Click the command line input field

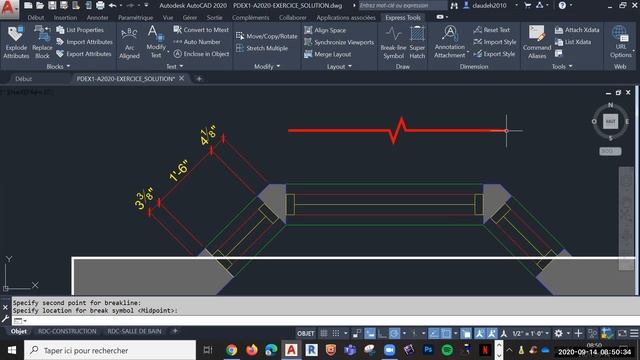tap(327, 321)
